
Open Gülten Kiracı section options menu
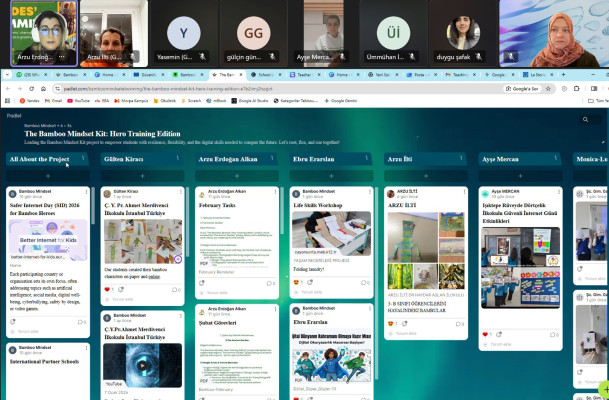pos(177,158)
